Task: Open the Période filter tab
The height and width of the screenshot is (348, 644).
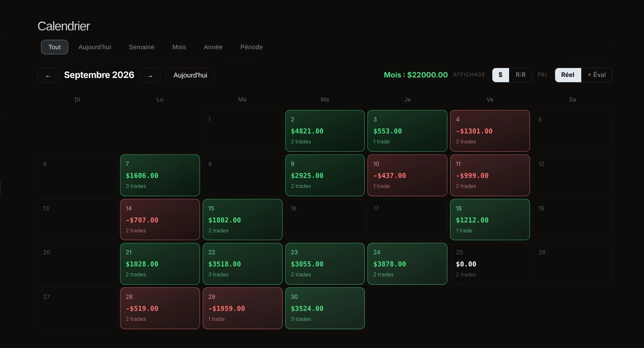Action: (251, 47)
